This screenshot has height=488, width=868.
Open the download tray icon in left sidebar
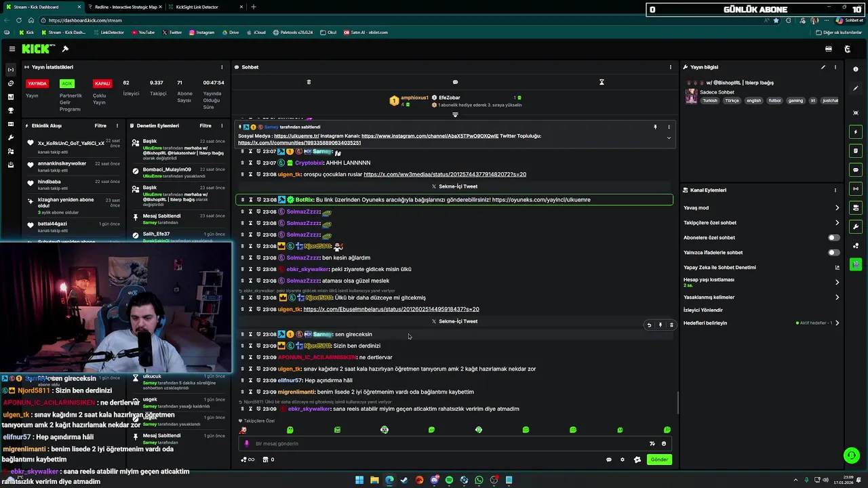click(10, 165)
